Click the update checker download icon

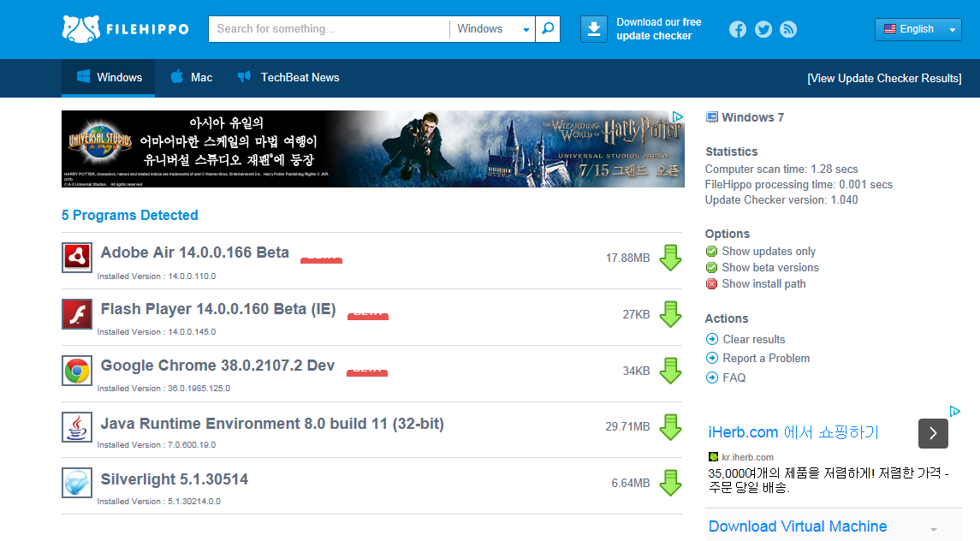point(594,29)
